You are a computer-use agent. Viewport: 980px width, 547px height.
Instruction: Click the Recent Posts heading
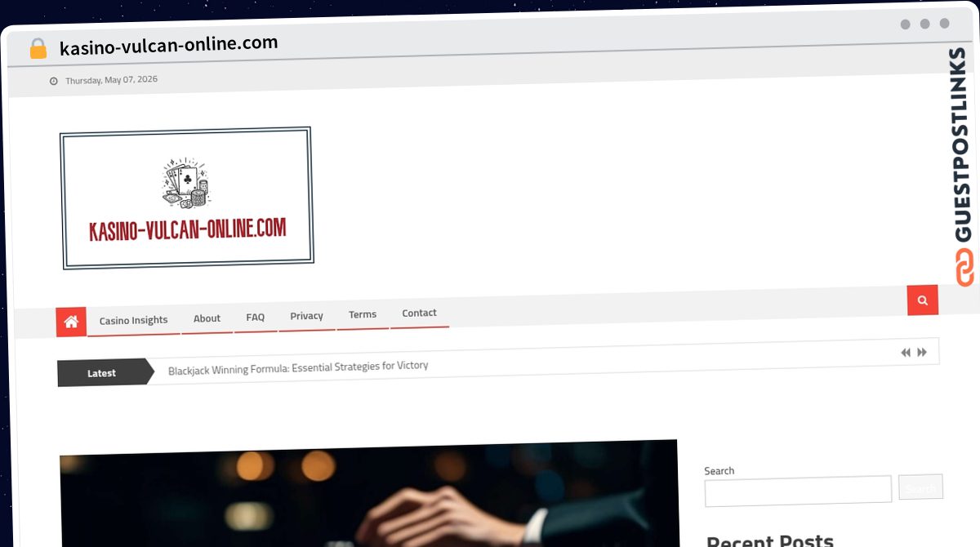click(x=770, y=540)
